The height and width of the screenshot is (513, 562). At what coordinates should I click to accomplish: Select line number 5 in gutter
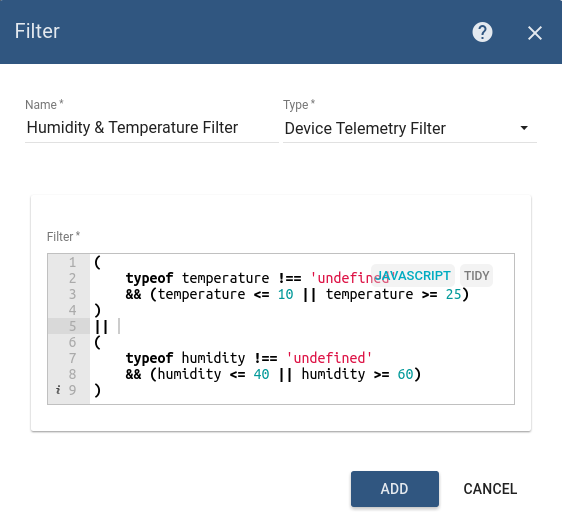point(72,326)
